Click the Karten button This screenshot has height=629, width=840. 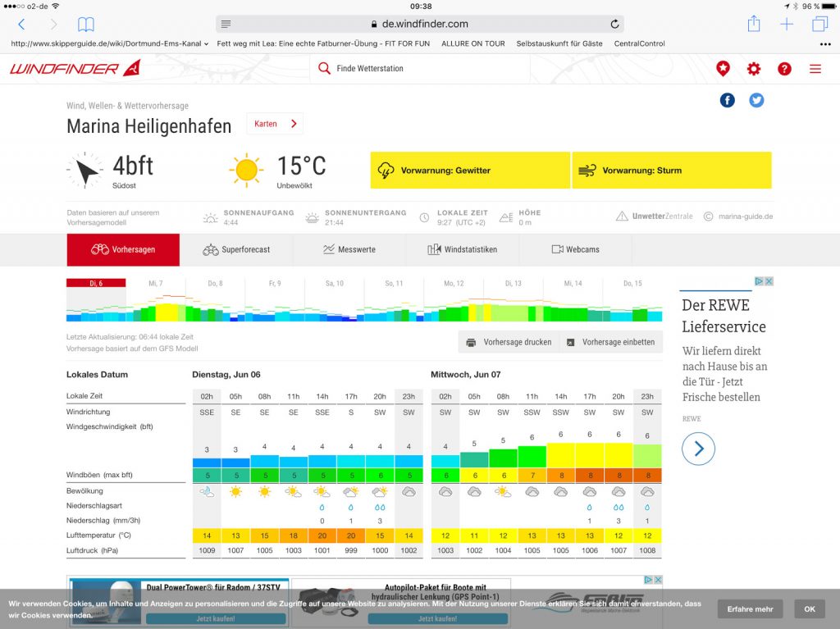click(275, 124)
